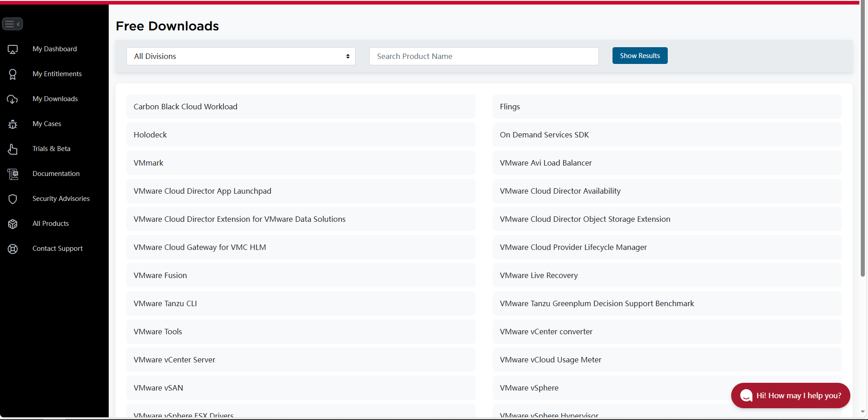Open My Downloads page

55,99
